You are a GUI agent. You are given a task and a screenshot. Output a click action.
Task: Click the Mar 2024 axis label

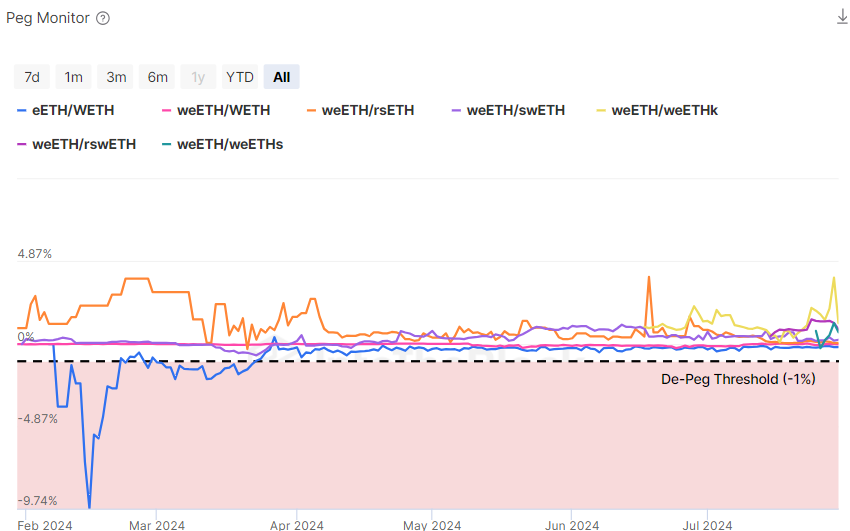tap(157, 524)
